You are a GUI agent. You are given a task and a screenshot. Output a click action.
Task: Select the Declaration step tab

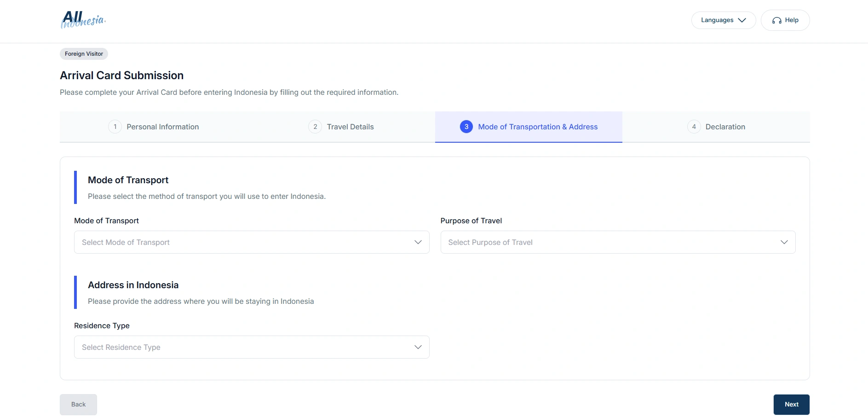(725, 127)
